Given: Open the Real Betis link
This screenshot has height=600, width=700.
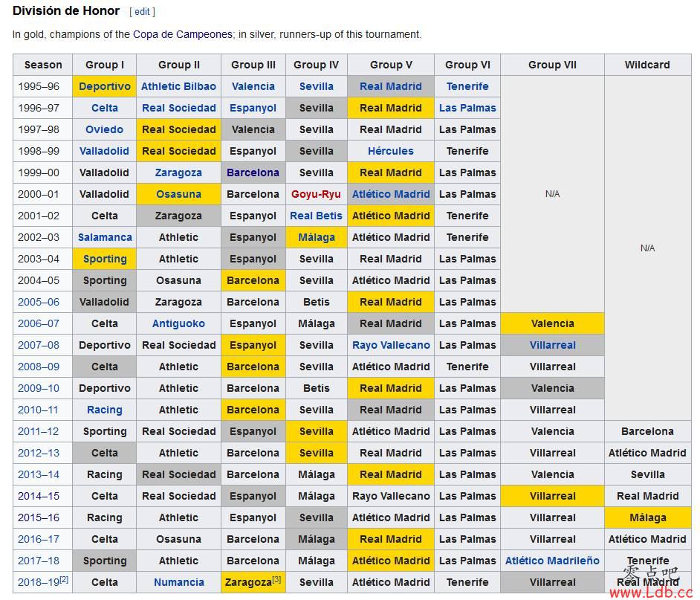Looking at the screenshot, I should (x=316, y=216).
